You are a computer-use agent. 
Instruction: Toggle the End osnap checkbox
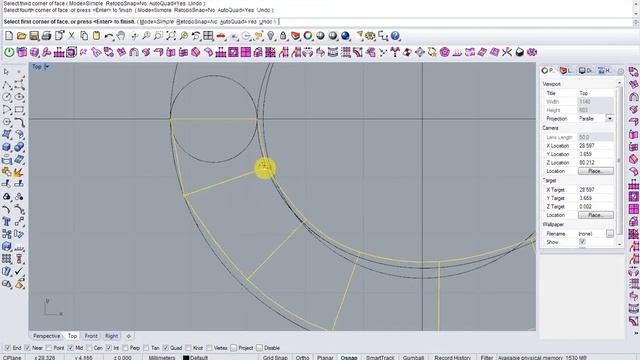(x=7, y=348)
